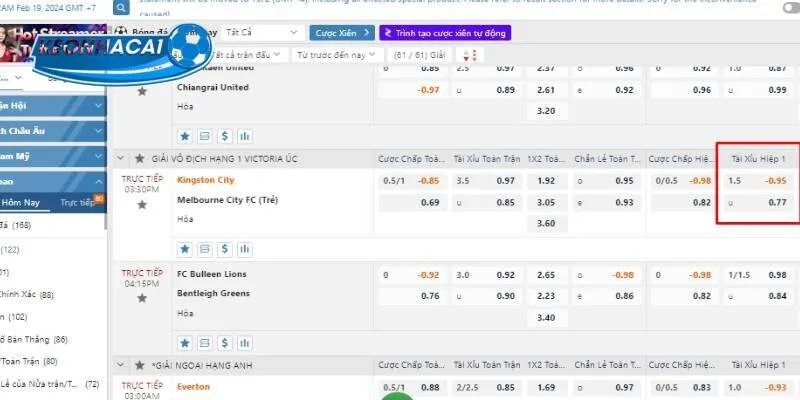Open statistics chart under Kingston City match
This screenshot has height=400, width=800.
(x=245, y=249)
